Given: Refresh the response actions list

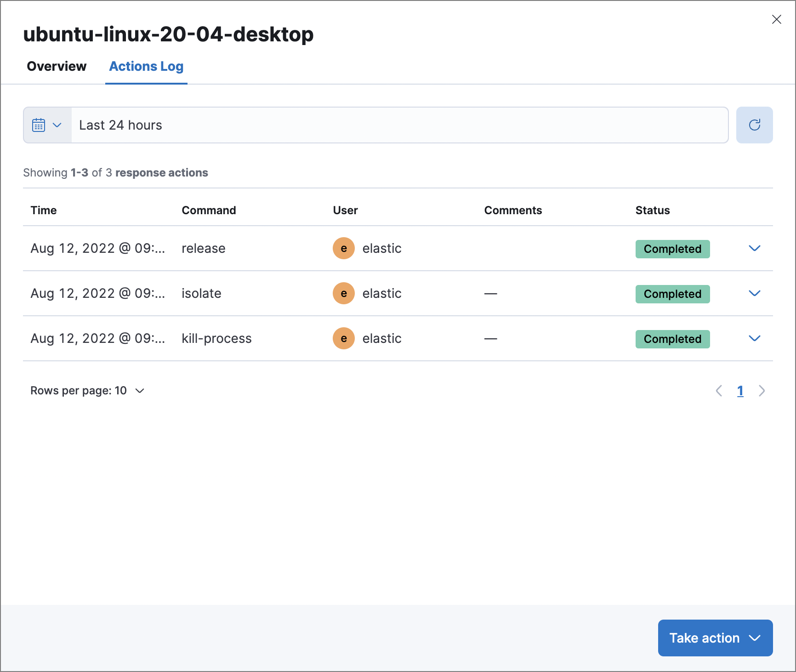Looking at the screenshot, I should point(754,125).
